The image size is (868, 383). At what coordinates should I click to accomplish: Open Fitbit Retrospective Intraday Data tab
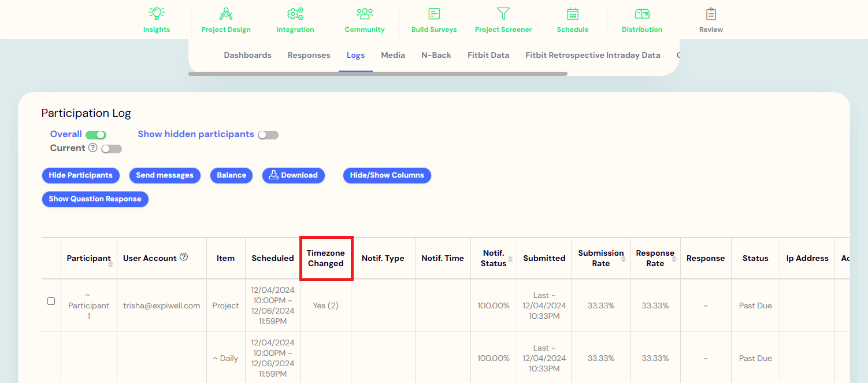[593, 56]
